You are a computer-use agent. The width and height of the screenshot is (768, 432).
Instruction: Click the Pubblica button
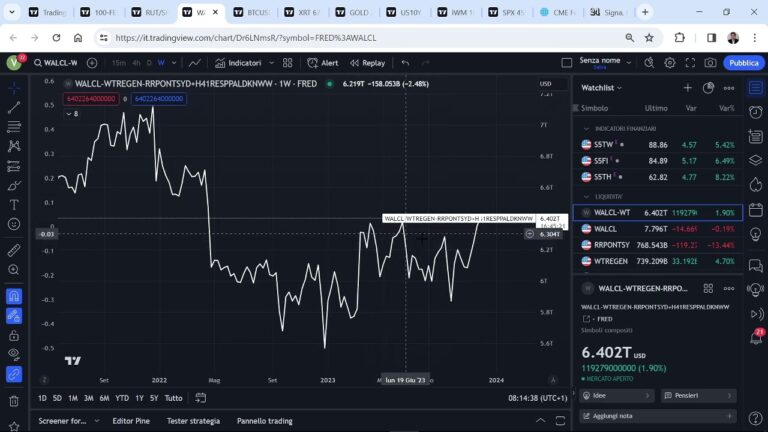click(x=744, y=63)
